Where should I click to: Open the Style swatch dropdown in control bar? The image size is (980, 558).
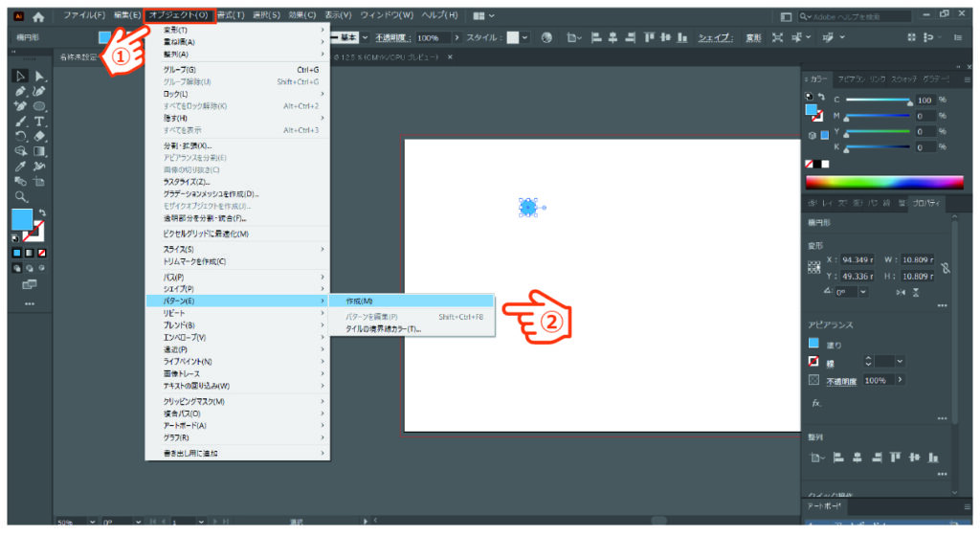click(x=524, y=38)
